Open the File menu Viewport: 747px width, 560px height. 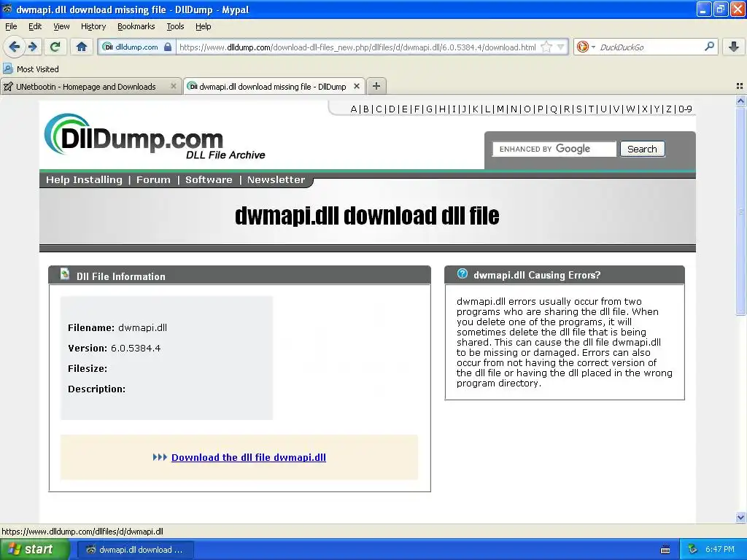11,26
